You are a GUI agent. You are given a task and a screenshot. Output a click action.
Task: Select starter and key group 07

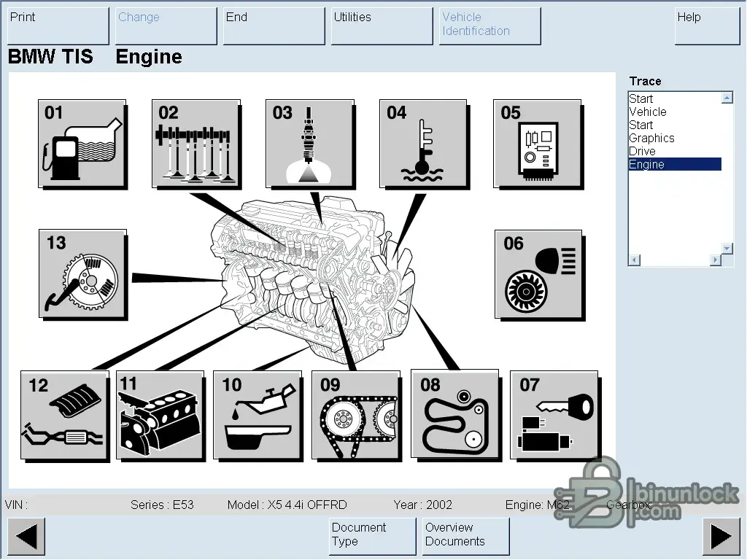pos(554,416)
